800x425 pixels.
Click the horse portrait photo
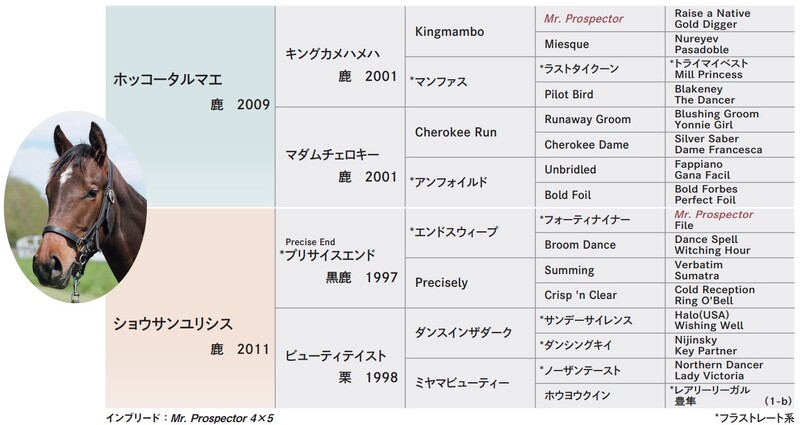tap(76, 207)
